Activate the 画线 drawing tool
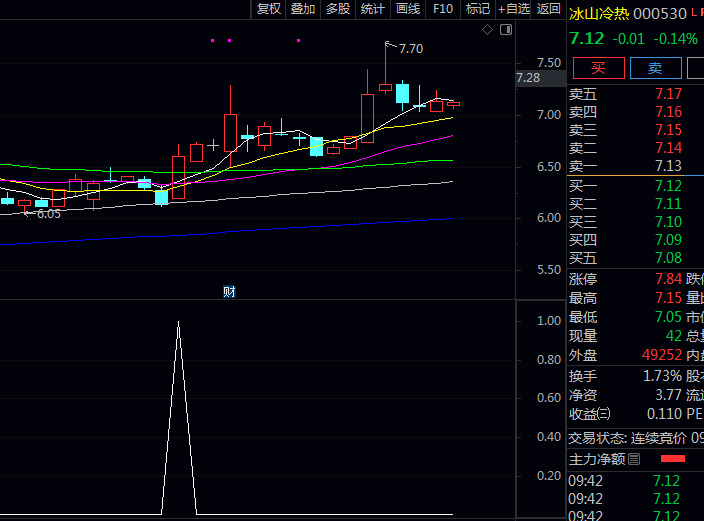Image resolution: width=704 pixels, height=521 pixels. click(x=408, y=9)
